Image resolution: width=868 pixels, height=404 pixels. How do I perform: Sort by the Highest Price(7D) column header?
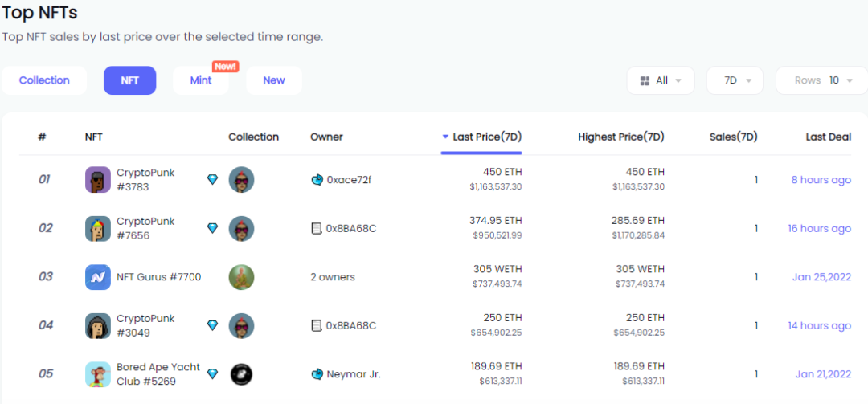tap(621, 137)
